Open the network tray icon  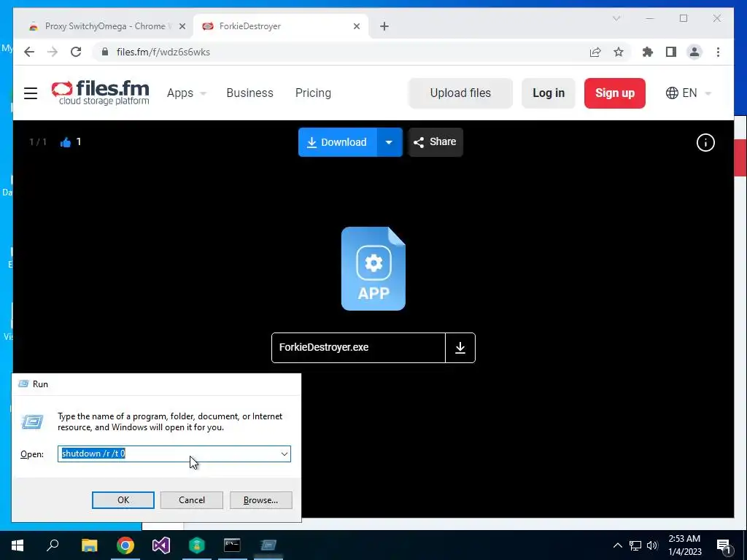pos(635,545)
